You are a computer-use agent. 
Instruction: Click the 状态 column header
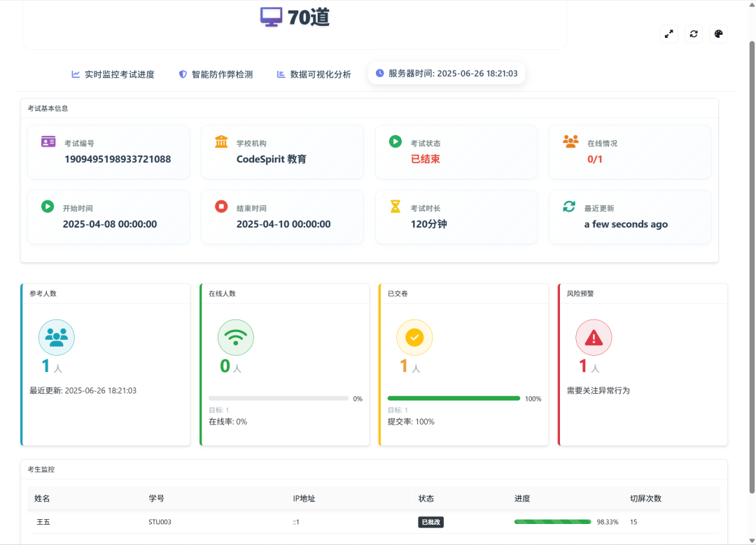(426, 498)
